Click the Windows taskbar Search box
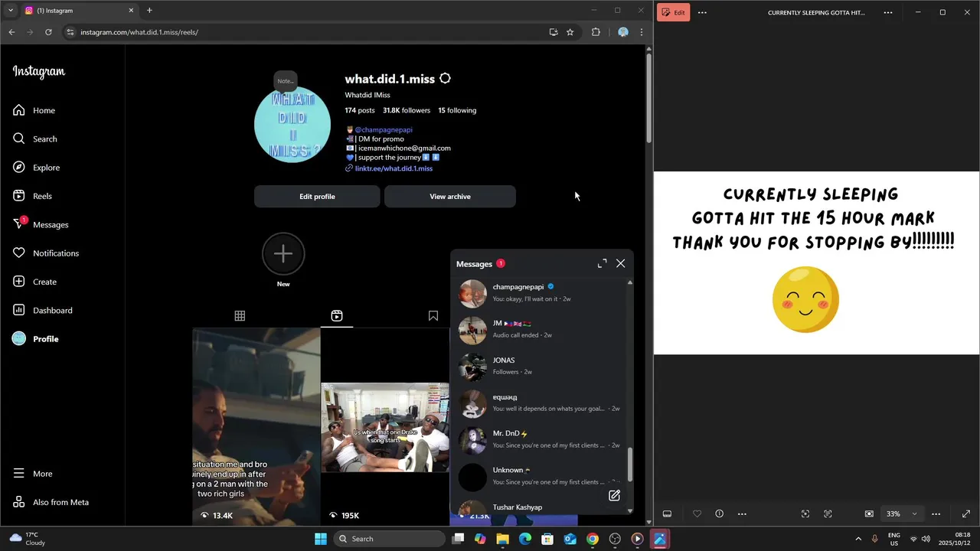 pos(388,539)
